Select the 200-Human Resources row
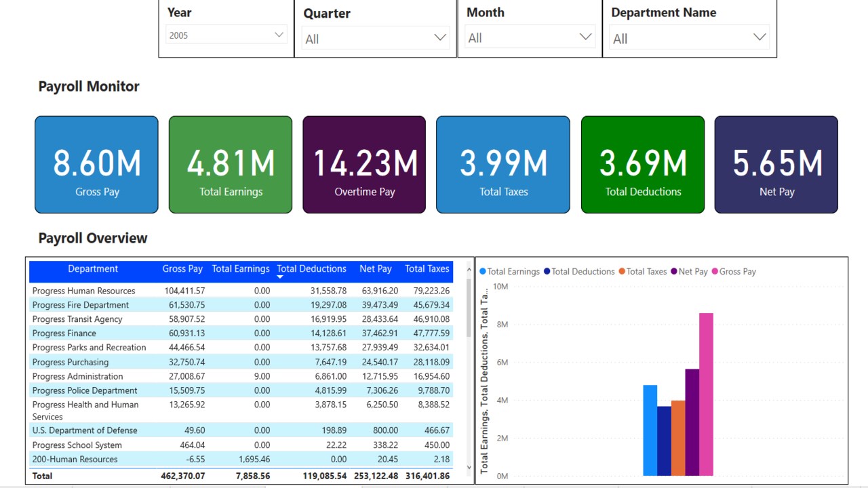 241,460
